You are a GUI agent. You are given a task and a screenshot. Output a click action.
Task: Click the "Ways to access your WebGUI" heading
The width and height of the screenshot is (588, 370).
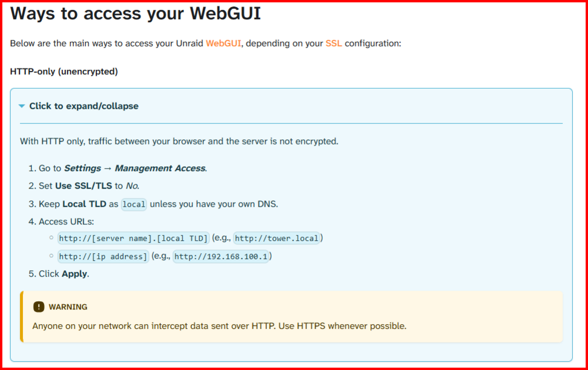point(135,14)
